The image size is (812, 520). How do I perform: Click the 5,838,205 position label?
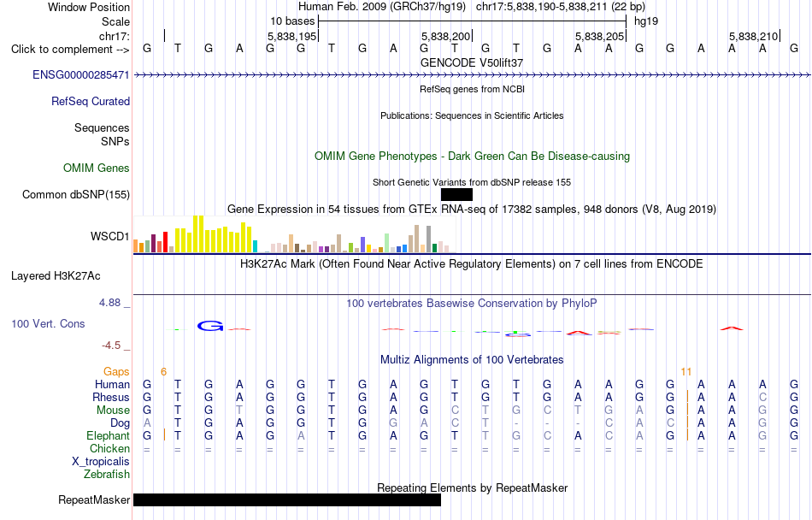(x=600, y=36)
